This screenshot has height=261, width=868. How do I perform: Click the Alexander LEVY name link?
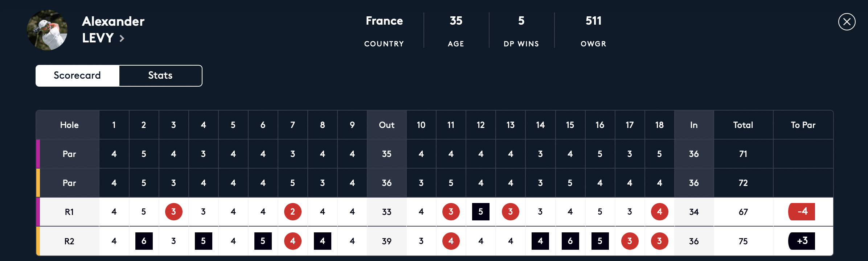point(113,29)
